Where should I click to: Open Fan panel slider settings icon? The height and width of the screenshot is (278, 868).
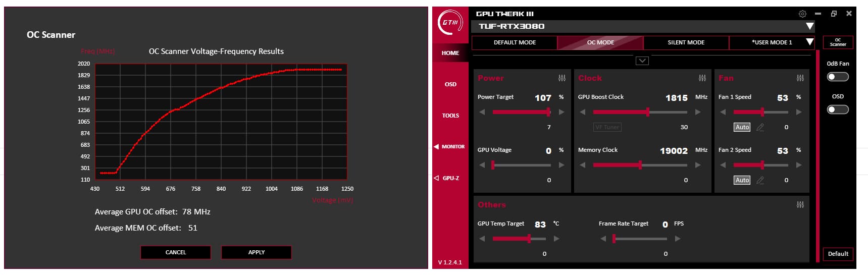coord(800,78)
